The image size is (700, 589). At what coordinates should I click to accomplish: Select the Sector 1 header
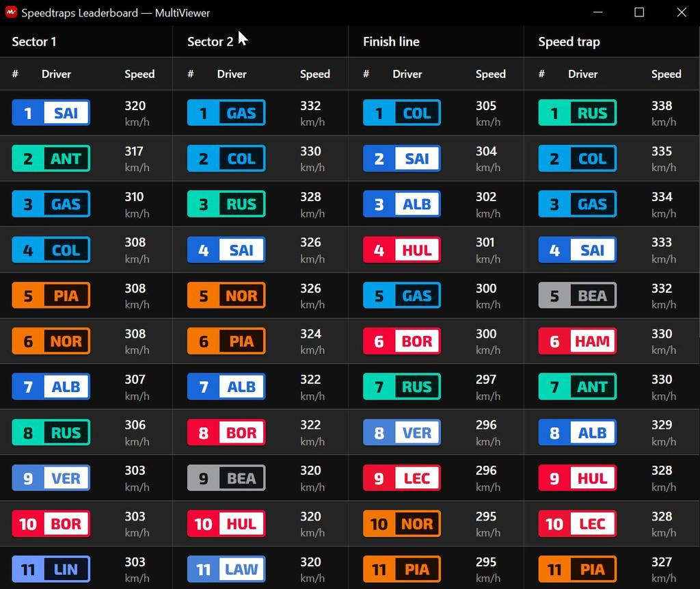pyautogui.click(x=34, y=42)
